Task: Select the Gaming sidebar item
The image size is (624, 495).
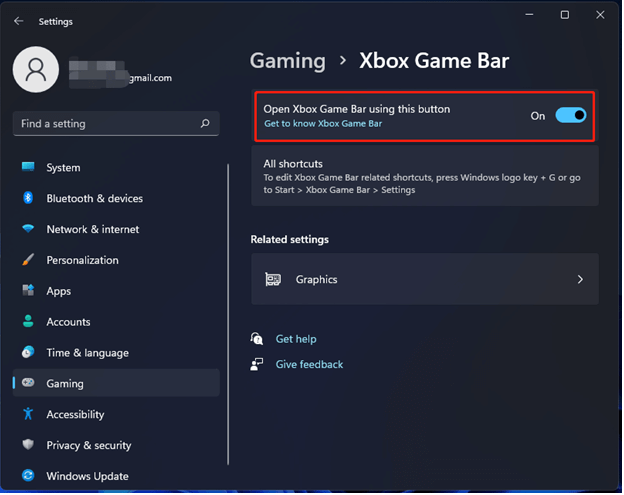Action: coord(116,383)
